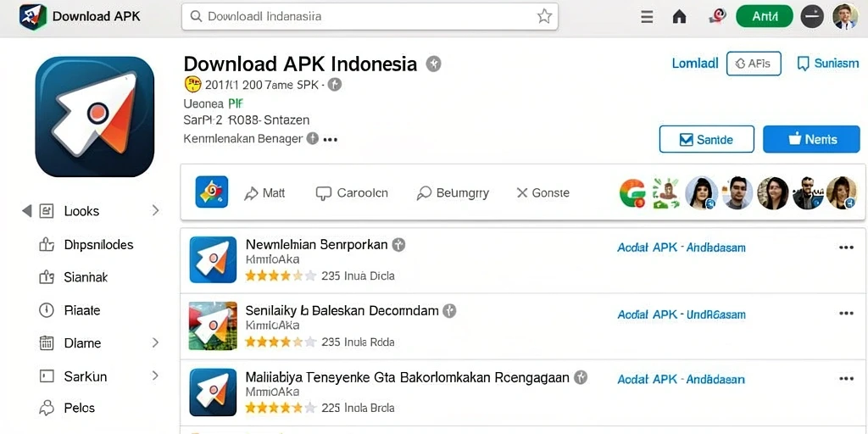Click star rating for Maliiabiya Tensyenke
The image size is (868, 434).
pos(281,408)
